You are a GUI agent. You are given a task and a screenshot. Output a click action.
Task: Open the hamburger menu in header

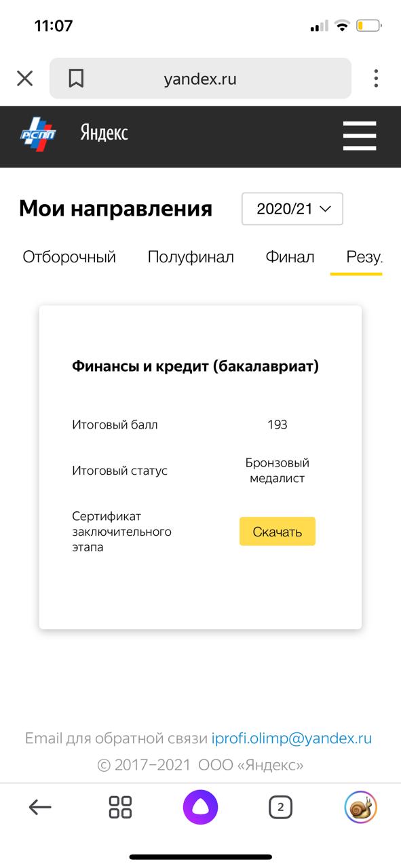coord(360,136)
